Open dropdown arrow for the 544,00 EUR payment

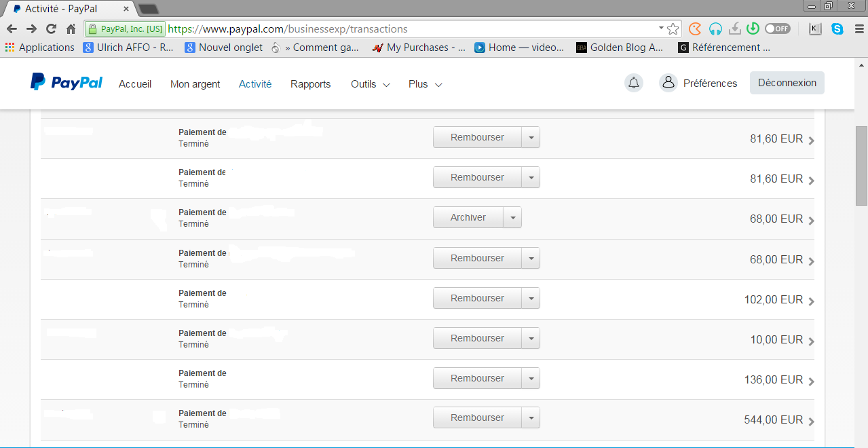[531, 418]
